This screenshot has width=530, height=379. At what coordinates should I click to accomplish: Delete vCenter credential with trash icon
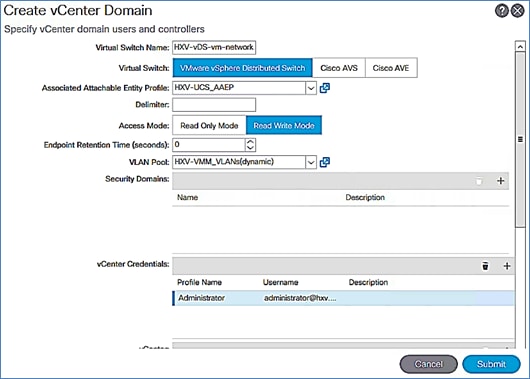(x=485, y=266)
